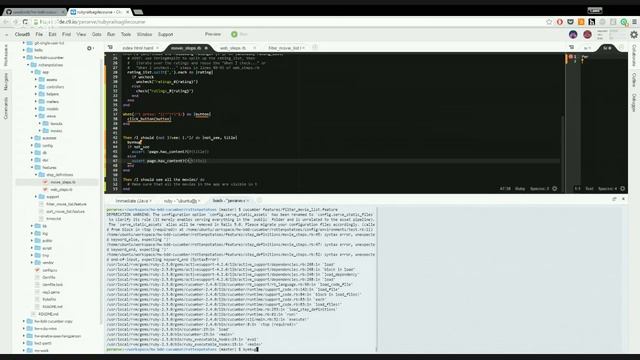
Task: Switch to filter_movie_list editor tab
Action: [286, 48]
